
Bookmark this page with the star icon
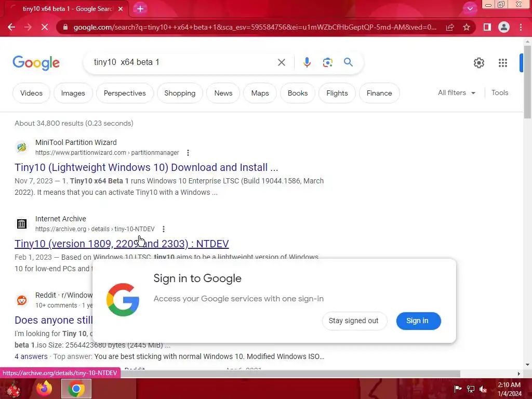pyautogui.click(x=467, y=27)
